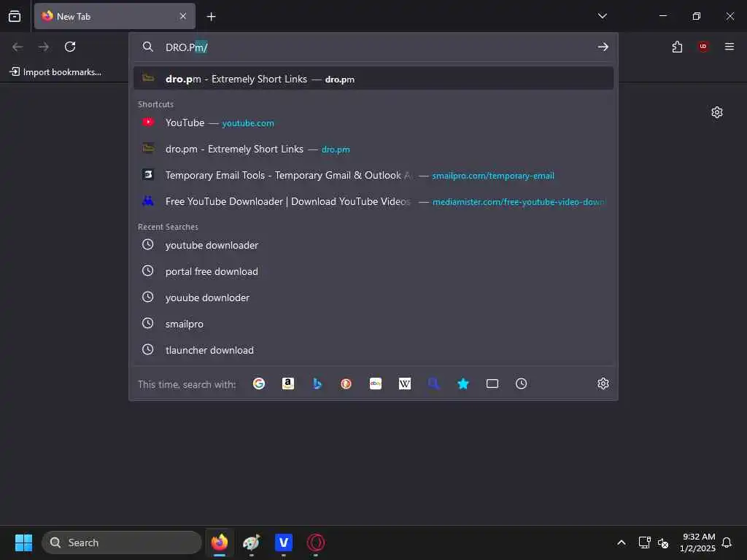Go back one page
The width and height of the screenshot is (747, 560).
pyautogui.click(x=18, y=47)
